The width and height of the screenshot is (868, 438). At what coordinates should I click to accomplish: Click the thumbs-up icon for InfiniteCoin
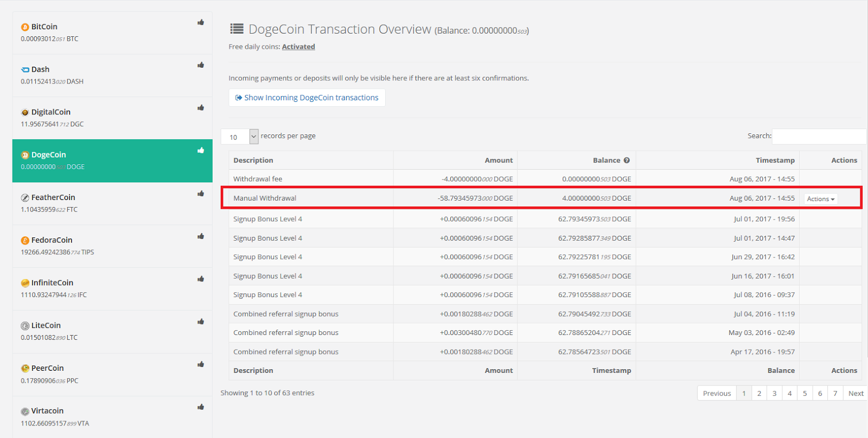coord(201,279)
